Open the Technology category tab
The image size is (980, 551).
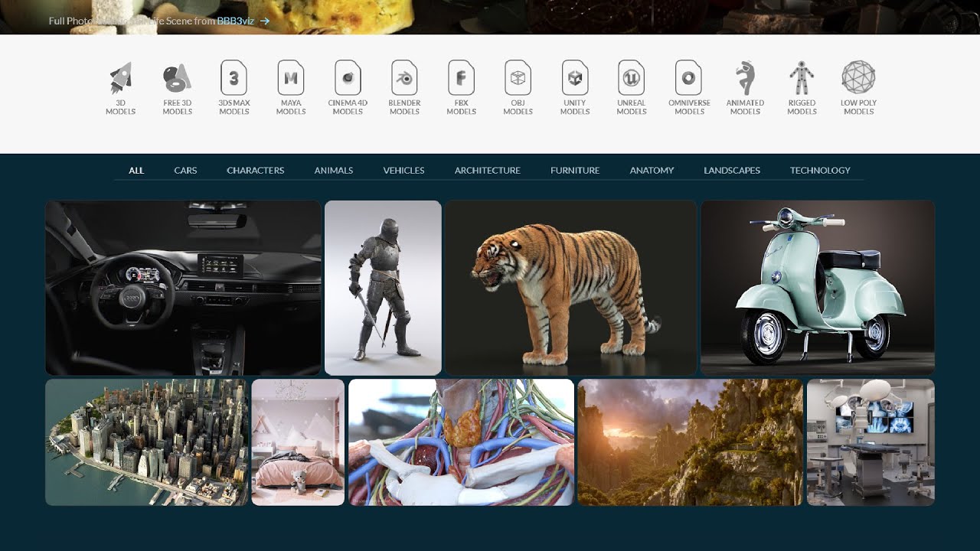tap(820, 171)
